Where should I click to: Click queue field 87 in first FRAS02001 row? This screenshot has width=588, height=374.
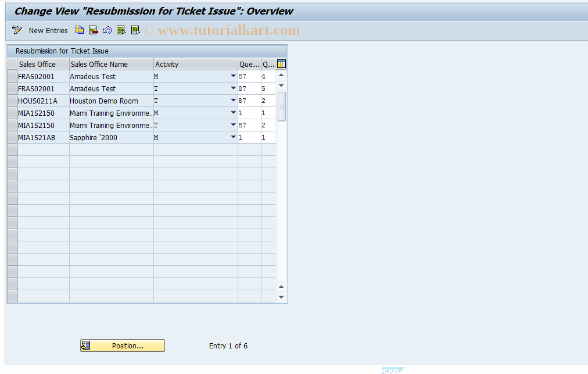click(249, 76)
